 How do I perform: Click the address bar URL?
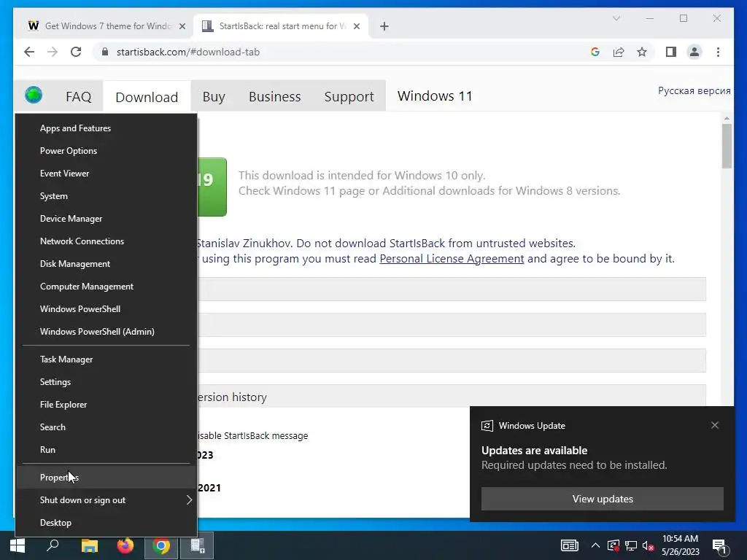(188, 52)
